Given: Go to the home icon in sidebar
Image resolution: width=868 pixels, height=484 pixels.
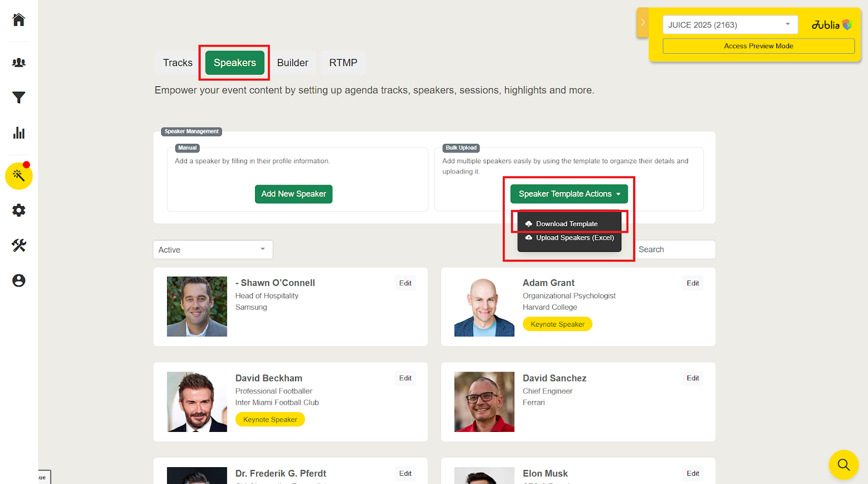Looking at the screenshot, I should [19, 20].
